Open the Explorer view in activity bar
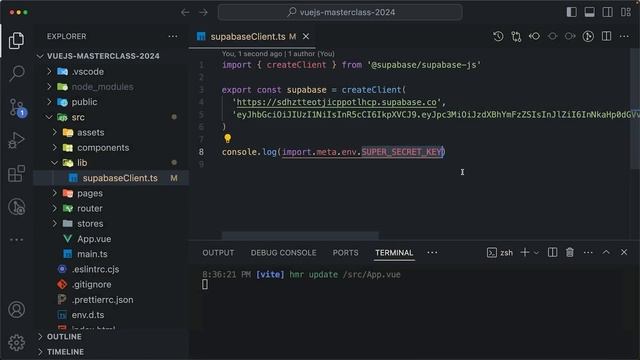Image resolution: width=640 pixels, height=360 pixels. pyautogui.click(x=16, y=40)
